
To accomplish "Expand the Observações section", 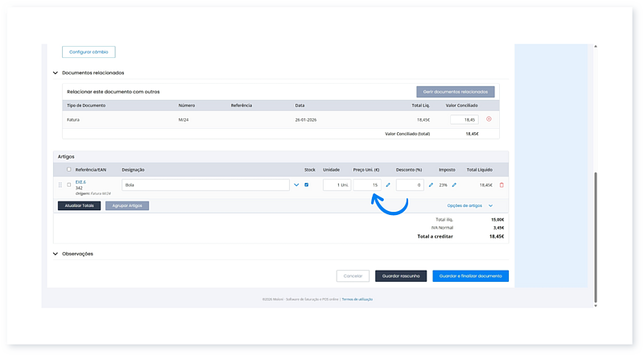I will (x=56, y=254).
